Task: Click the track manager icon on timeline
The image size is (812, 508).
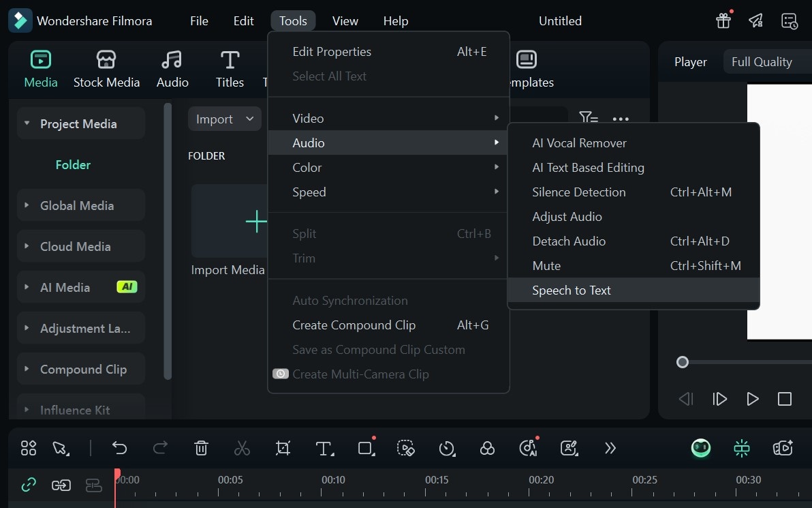Action: (x=94, y=485)
